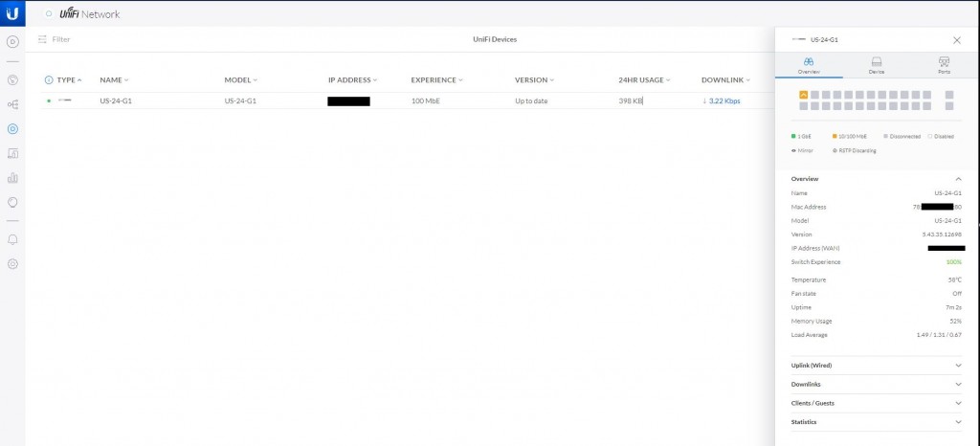The height and width of the screenshot is (446, 980).
Task: Open the Statistics bar-chart sidebar icon
Action: click(12, 178)
